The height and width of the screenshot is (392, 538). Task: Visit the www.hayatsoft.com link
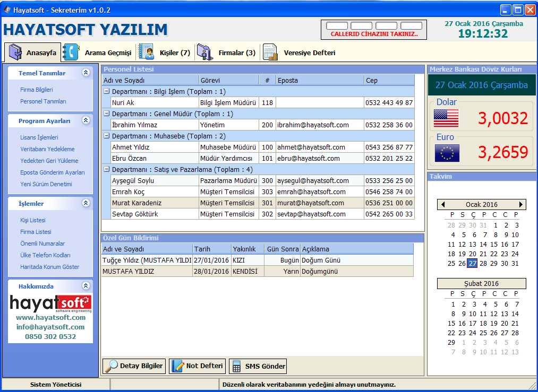pos(51,318)
